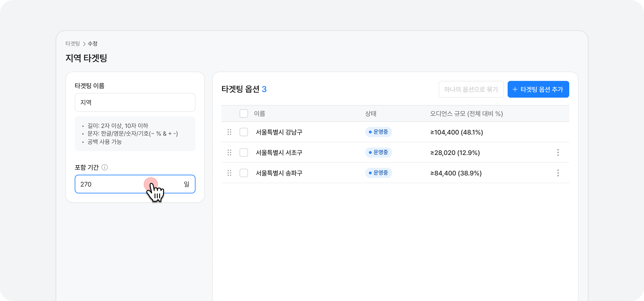The image size is (644, 301).
Task: Click the 운영중 status badge for 송파구
Action: [x=378, y=173]
